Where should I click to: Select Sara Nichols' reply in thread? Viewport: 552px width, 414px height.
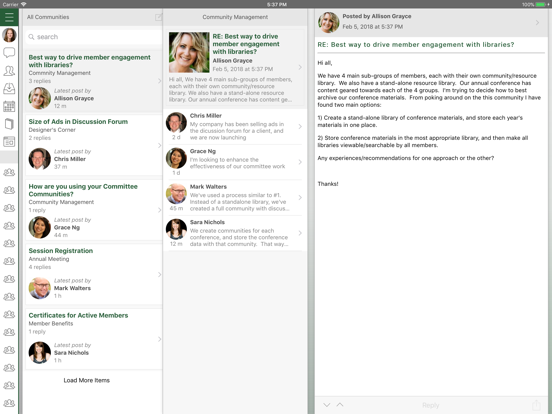pyautogui.click(x=234, y=233)
